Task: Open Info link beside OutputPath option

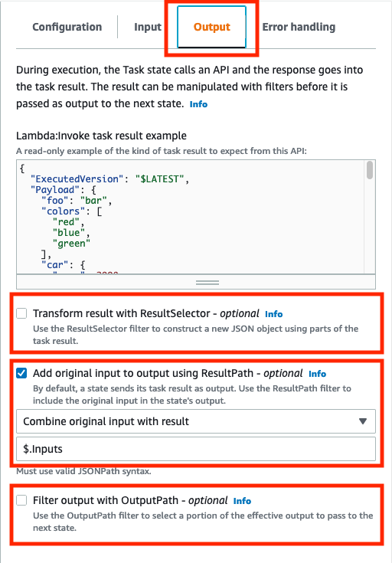Action: [x=242, y=501]
